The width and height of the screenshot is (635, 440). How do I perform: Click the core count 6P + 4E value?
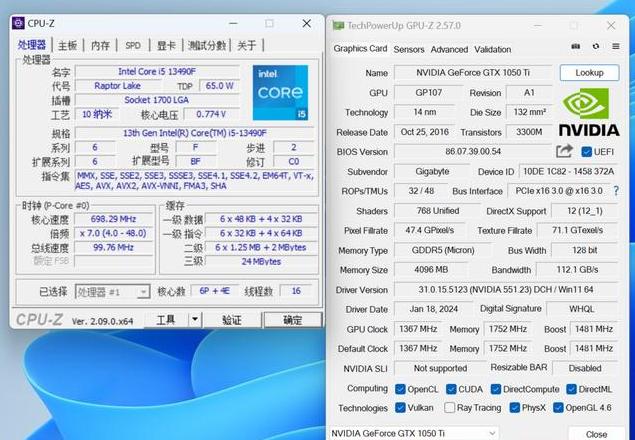[x=214, y=291]
